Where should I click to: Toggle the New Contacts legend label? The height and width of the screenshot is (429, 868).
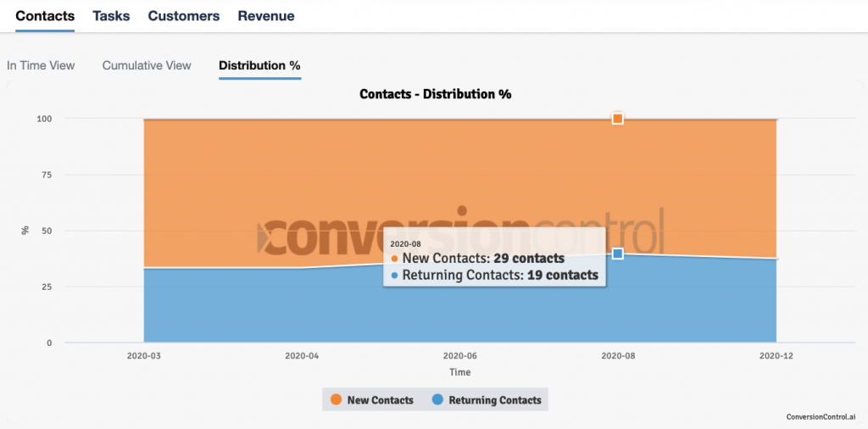pyautogui.click(x=380, y=400)
